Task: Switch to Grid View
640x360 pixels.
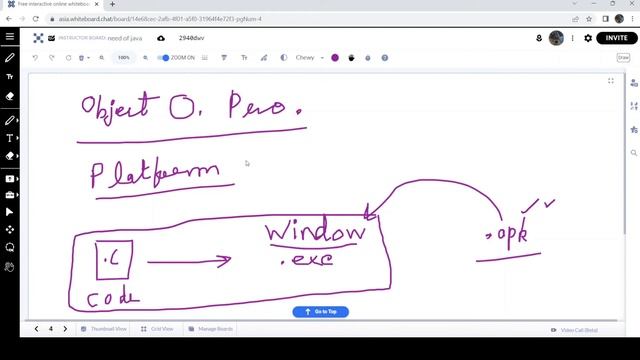Action: (x=157, y=329)
